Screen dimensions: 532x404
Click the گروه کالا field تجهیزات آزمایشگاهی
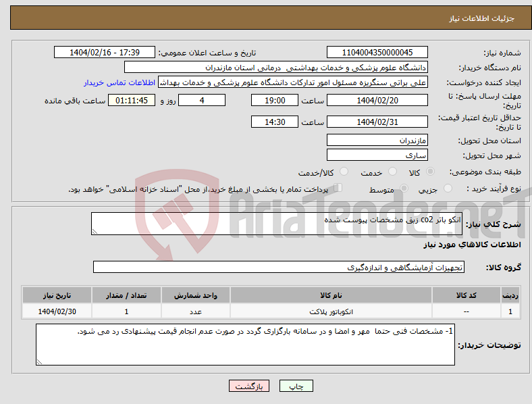tap(279, 267)
